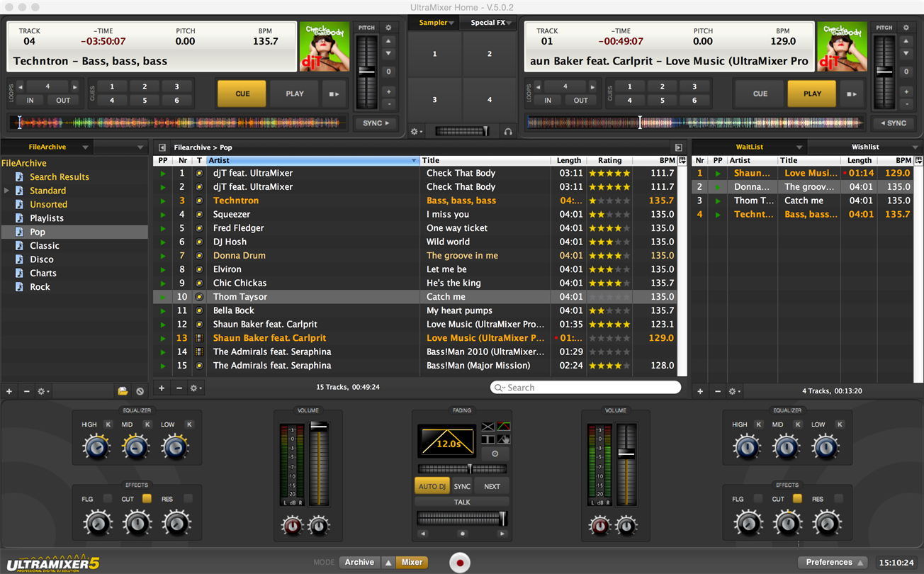The image size is (924, 574).
Task: Toggle left MID equalizer kill button
Action: click(x=147, y=424)
